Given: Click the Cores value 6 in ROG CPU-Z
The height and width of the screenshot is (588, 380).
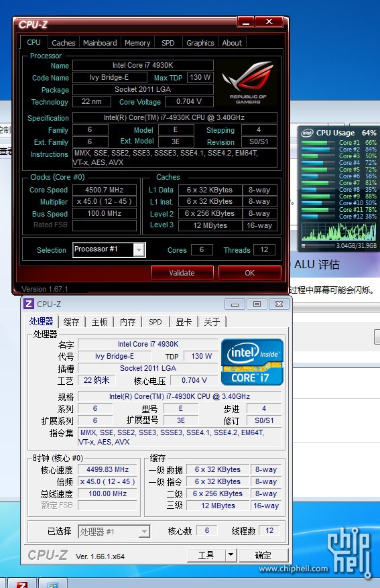Looking at the screenshot, I should coord(202,250).
